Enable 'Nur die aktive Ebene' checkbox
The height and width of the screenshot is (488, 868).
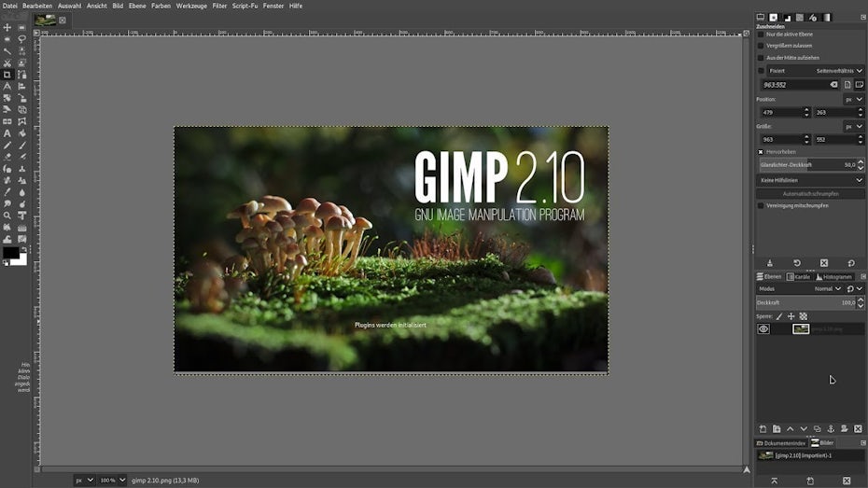click(761, 35)
